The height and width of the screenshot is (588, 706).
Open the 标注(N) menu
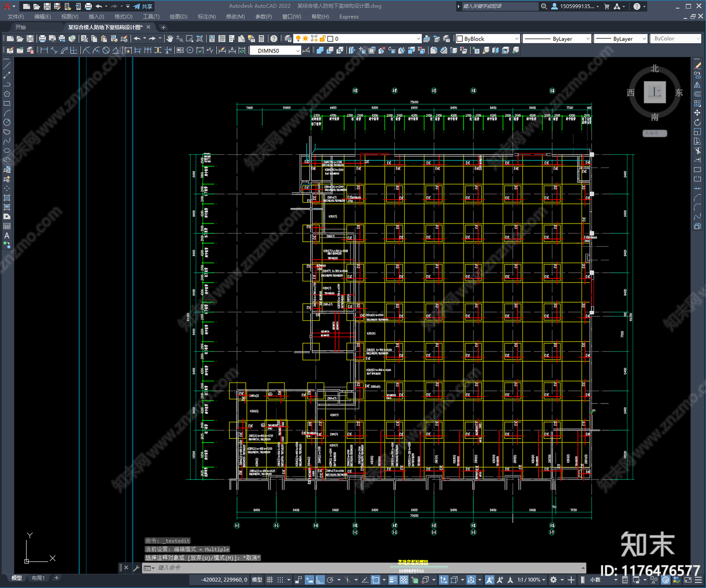[x=207, y=17]
